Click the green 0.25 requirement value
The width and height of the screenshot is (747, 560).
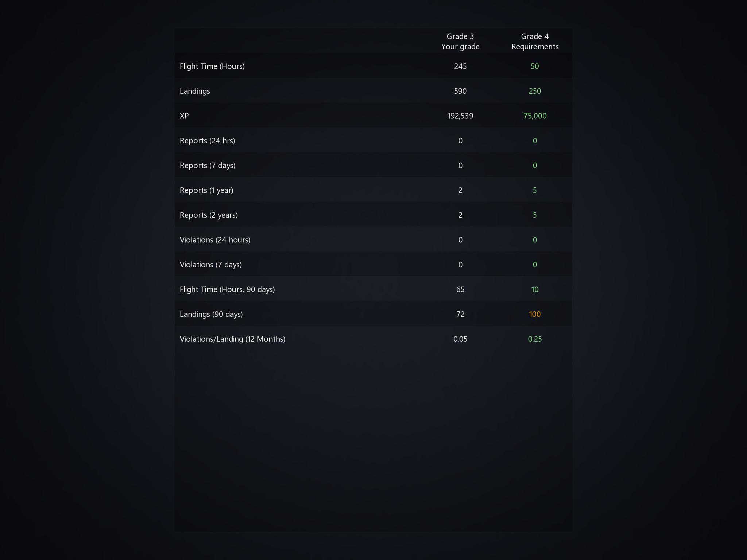pyautogui.click(x=535, y=339)
